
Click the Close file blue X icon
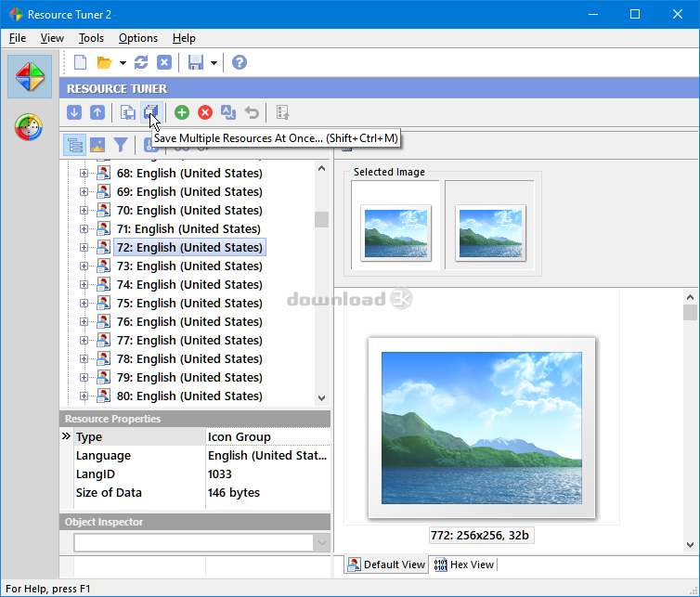click(164, 62)
